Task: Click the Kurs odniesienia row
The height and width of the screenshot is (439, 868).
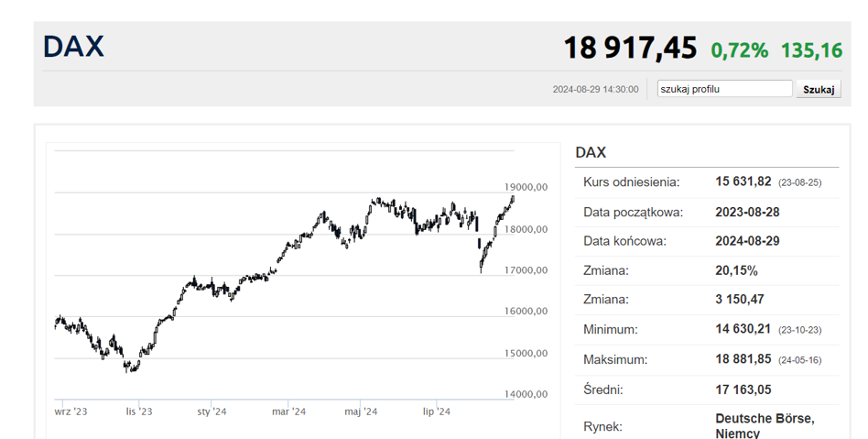Action: point(707,181)
